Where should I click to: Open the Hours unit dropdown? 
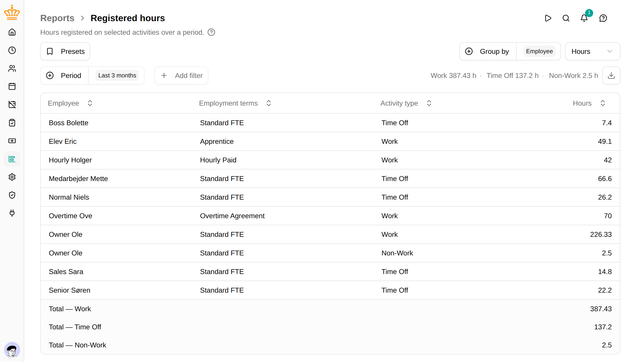pyautogui.click(x=592, y=51)
